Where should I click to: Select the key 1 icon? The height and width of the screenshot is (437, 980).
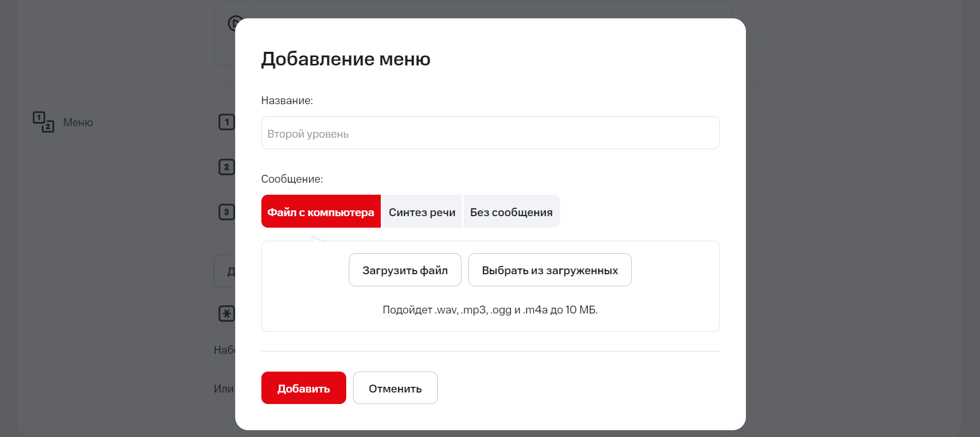[226, 122]
